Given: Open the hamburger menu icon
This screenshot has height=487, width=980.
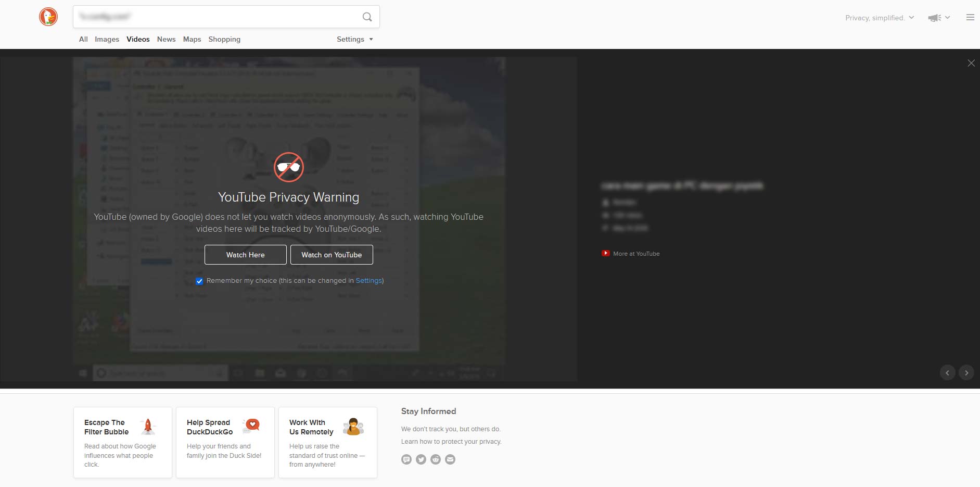Looking at the screenshot, I should pos(970,17).
